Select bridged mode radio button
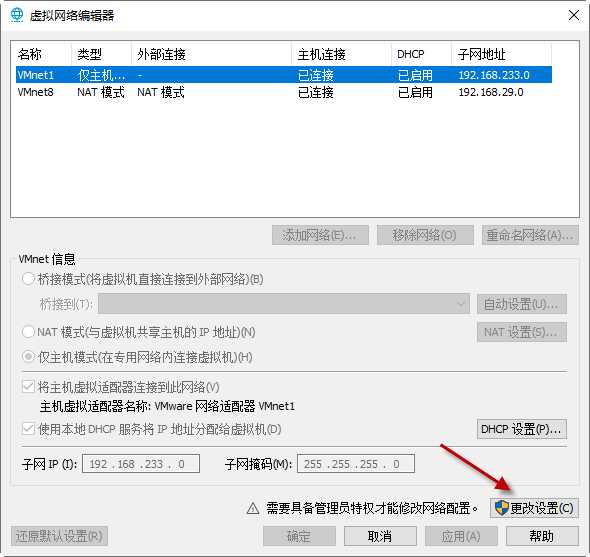This screenshot has height=557, width=590. click(29, 279)
